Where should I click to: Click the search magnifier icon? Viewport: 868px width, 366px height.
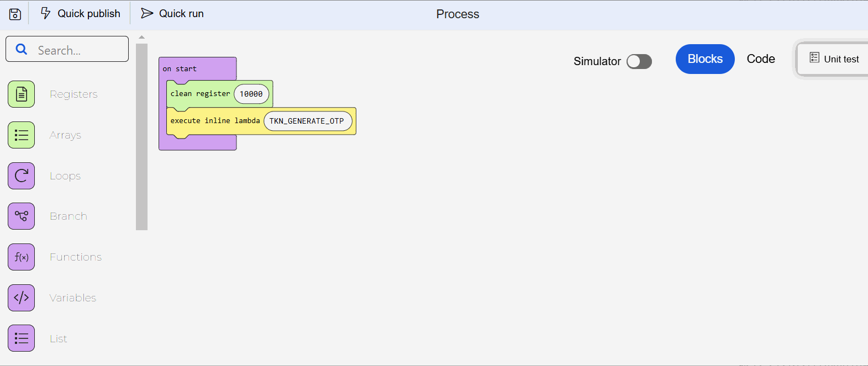pos(22,49)
